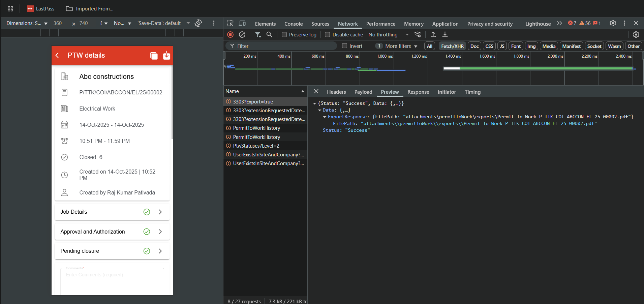Collapse the ExportResponse tree node
Image resolution: width=644 pixels, height=304 pixels.
pyautogui.click(x=325, y=117)
